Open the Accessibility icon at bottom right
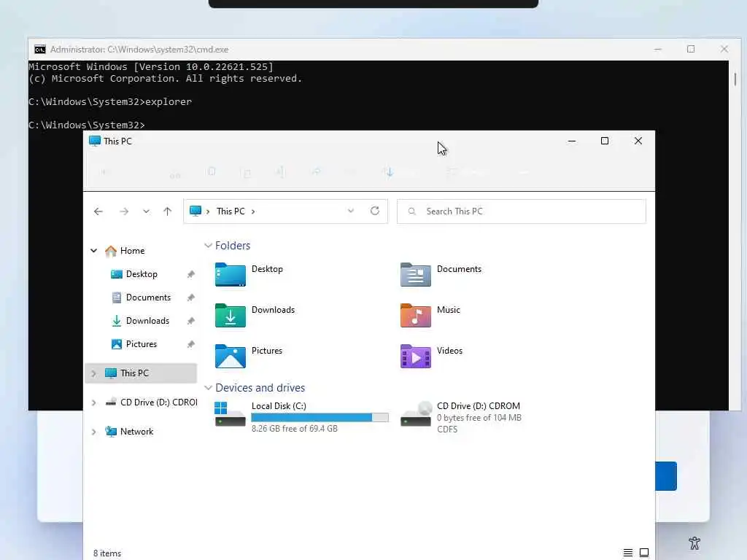 pyautogui.click(x=694, y=542)
